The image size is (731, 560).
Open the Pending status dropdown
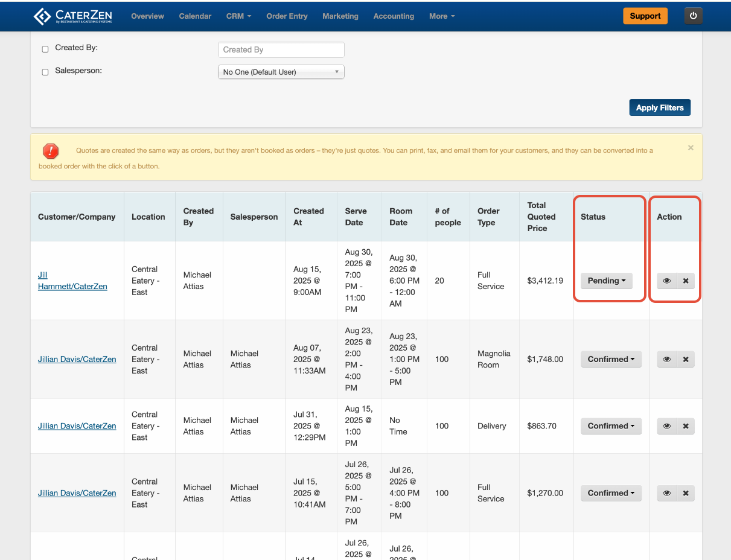607,281
